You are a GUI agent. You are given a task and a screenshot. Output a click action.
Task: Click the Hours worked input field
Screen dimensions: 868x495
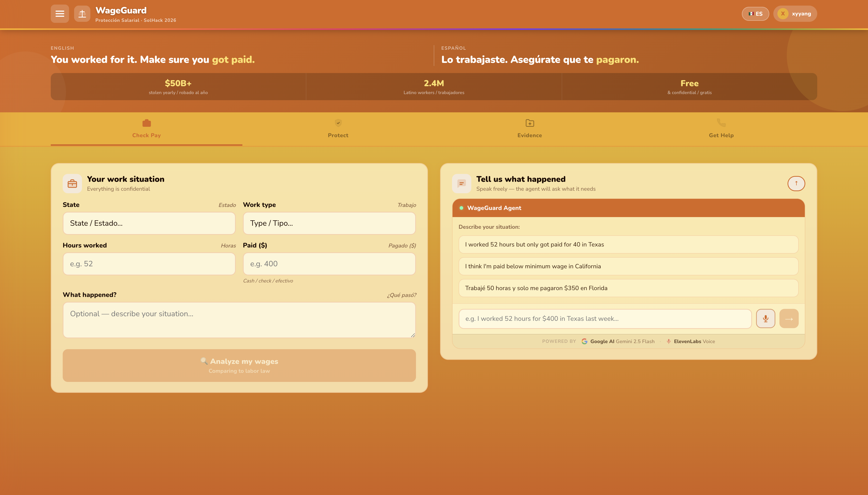pos(149,264)
